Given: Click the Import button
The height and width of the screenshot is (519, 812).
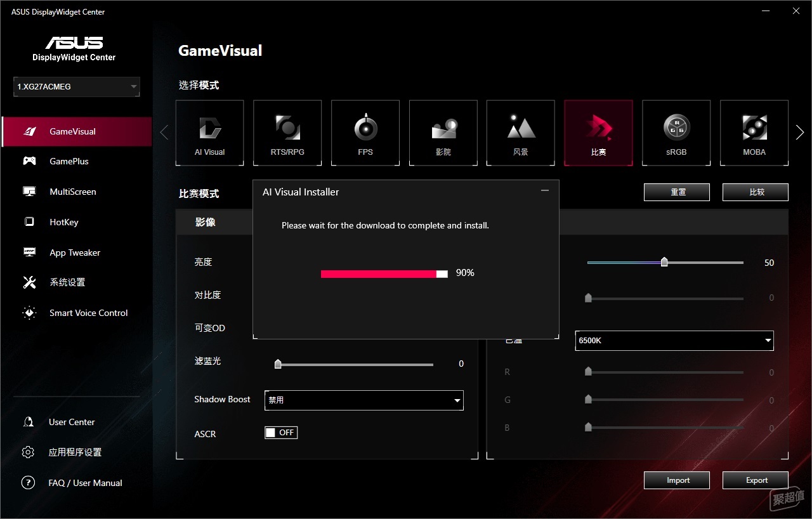Looking at the screenshot, I should coord(677,480).
